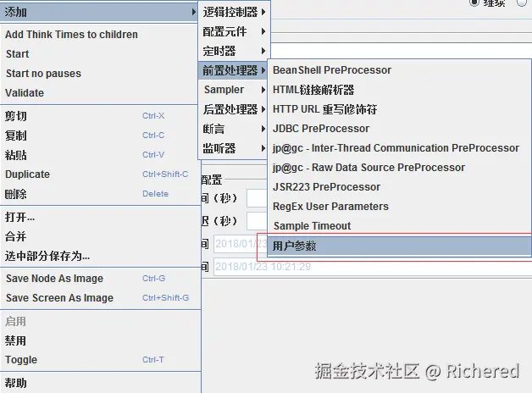The image size is (532, 393).
Task: Click Start in the context menu
Action: tap(99, 54)
